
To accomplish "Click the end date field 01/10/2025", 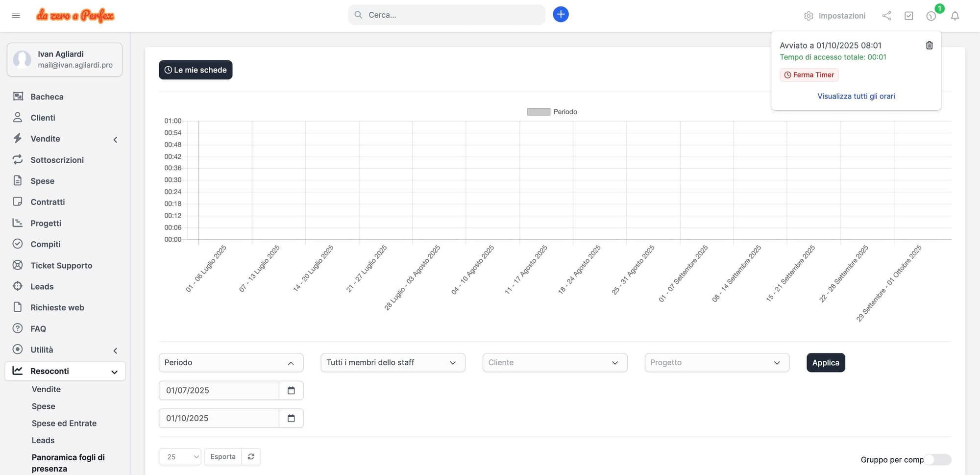I will tap(219, 418).
